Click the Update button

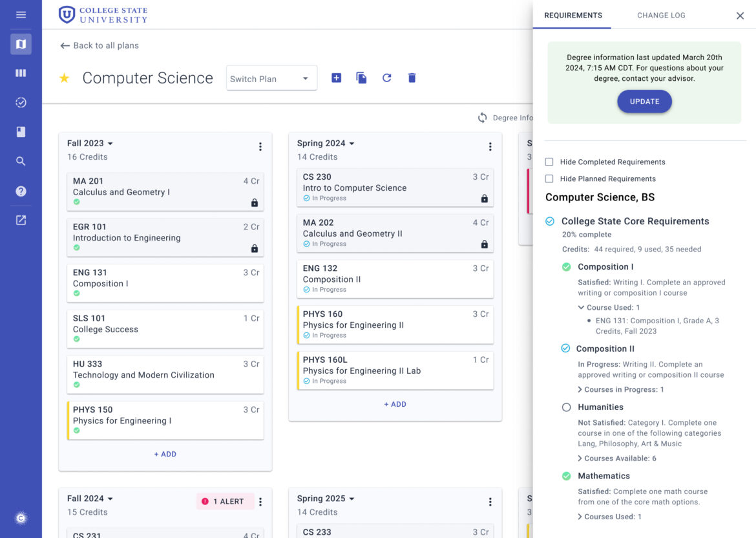(x=645, y=102)
